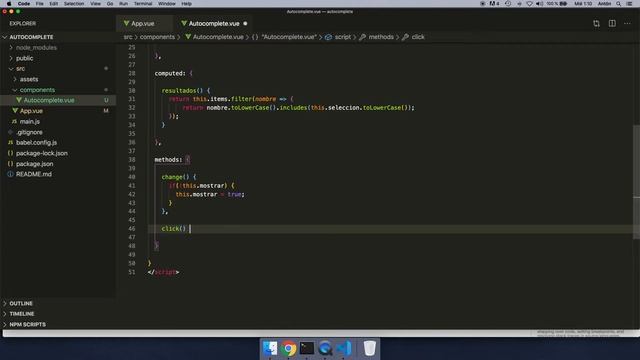This screenshot has width=640, height=360.
Task: Click the components breadcrumb segment
Action: [x=157, y=37]
